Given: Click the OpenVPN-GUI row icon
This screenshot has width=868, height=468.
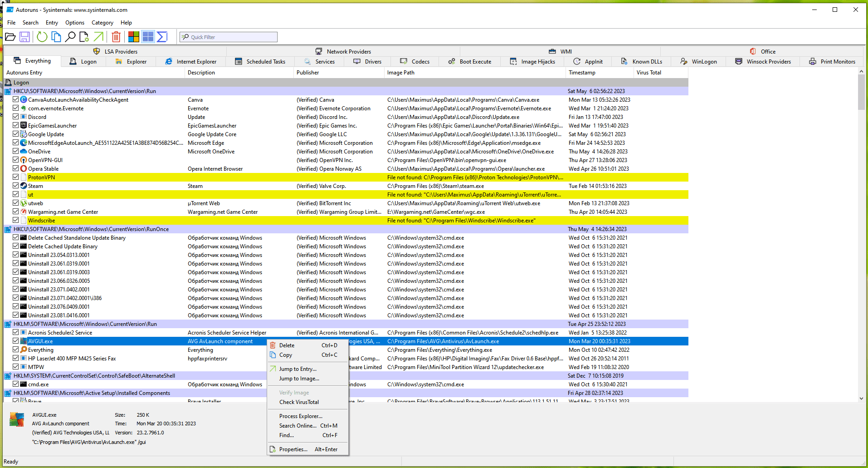Looking at the screenshot, I should [24, 160].
